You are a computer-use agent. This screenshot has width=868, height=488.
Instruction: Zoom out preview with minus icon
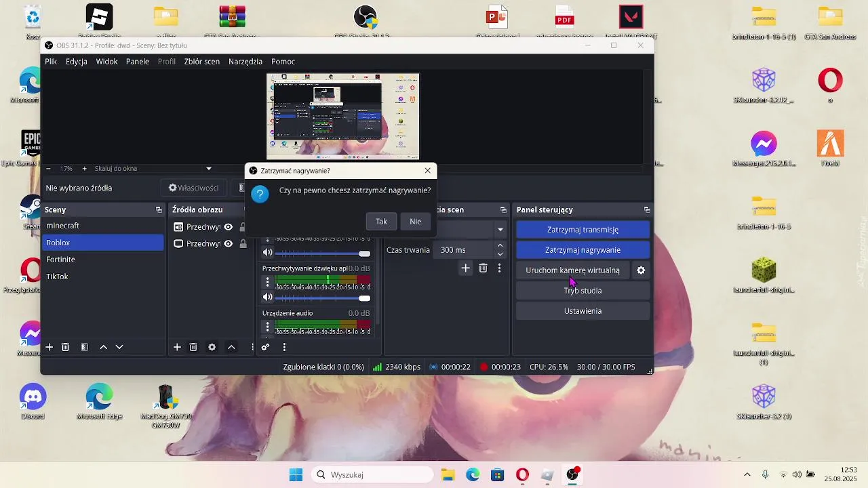pyautogui.click(x=48, y=168)
